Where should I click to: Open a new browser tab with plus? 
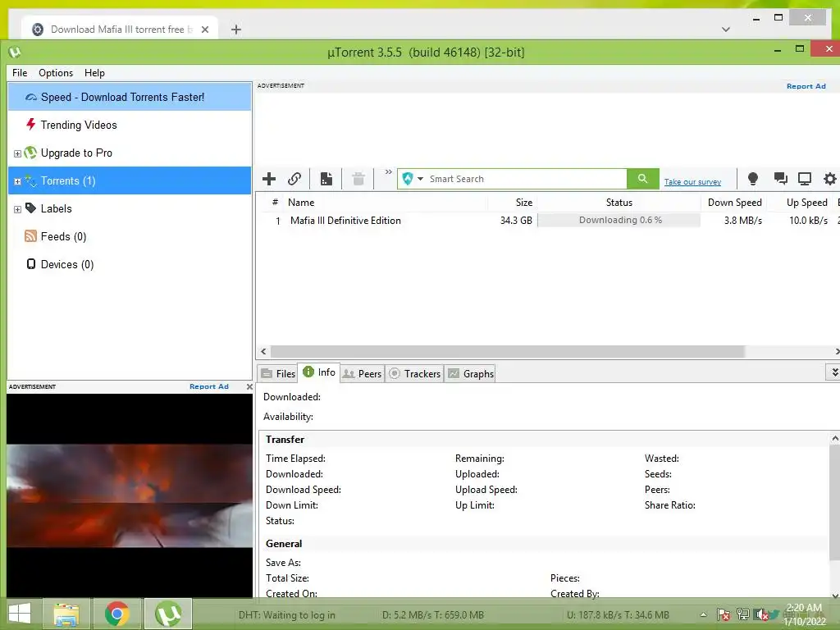click(235, 30)
